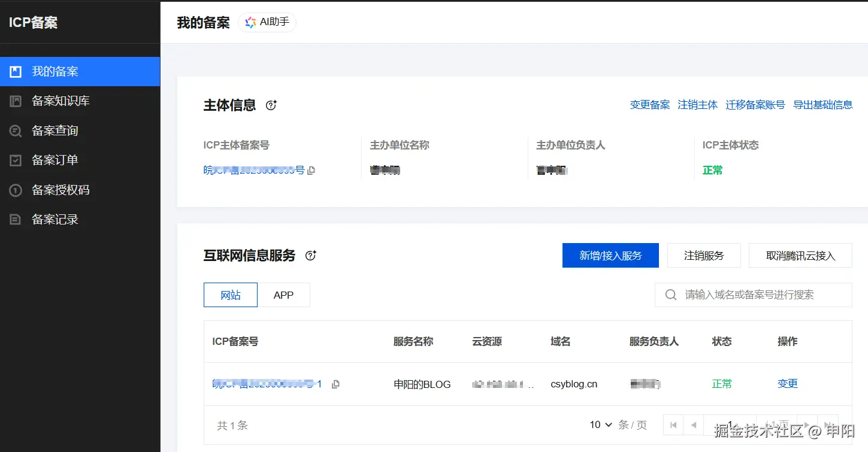
Task: Click 取消腾讯云接入 button
Action: pos(800,256)
